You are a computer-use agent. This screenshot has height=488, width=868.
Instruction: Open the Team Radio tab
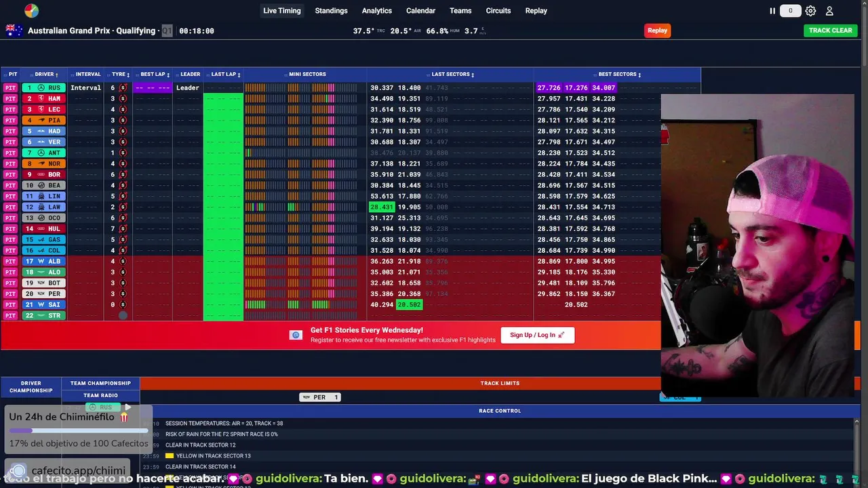pyautogui.click(x=100, y=396)
